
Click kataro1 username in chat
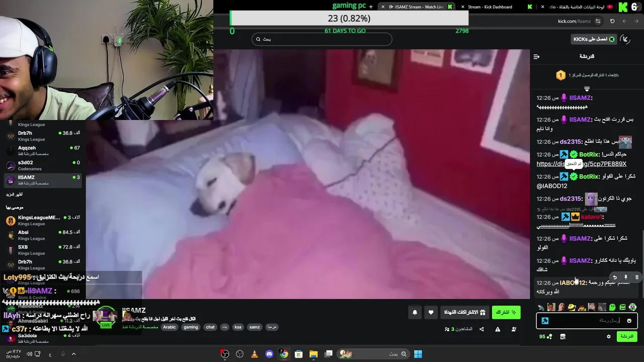pos(591,217)
